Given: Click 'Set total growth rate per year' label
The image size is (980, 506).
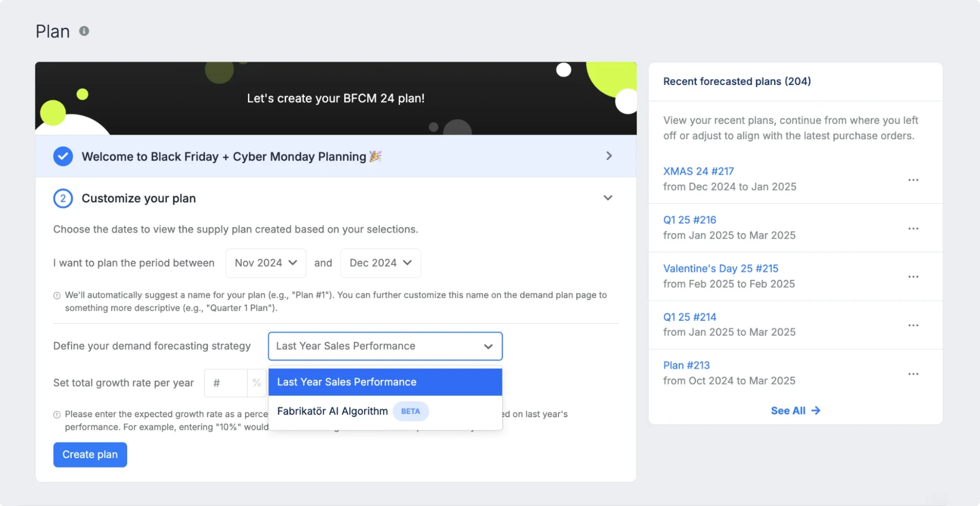Looking at the screenshot, I should pos(123,383).
